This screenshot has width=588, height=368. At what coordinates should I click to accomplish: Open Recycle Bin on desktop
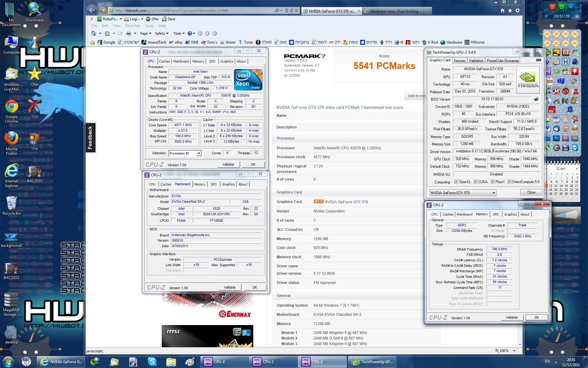tap(11, 205)
